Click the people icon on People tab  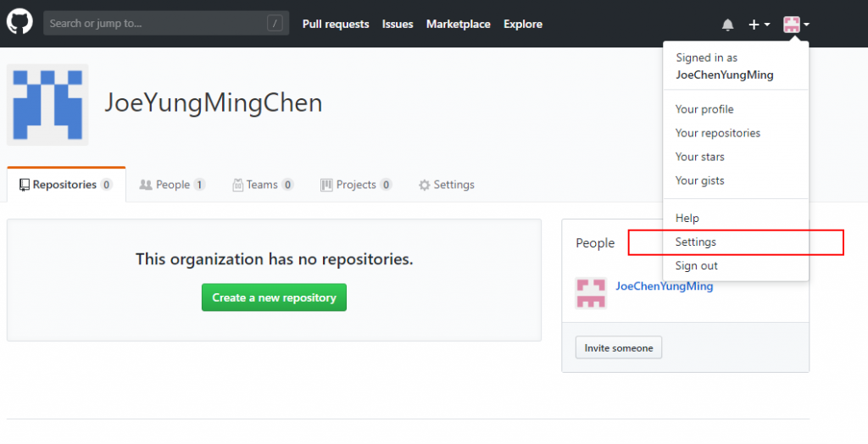[x=146, y=185]
